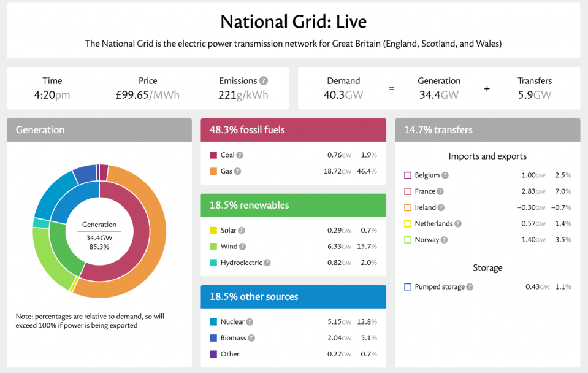588x373 pixels.
Task: Show info for Hydroelectric help icon
Action: (x=267, y=263)
